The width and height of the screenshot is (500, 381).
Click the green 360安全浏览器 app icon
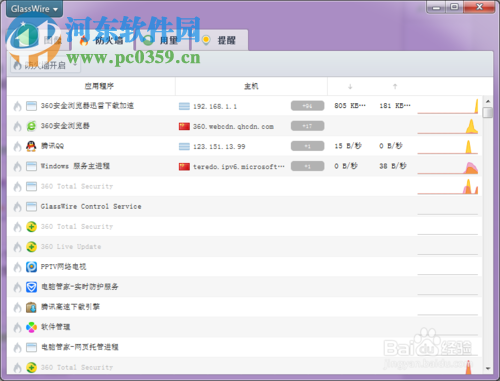[x=31, y=126]
